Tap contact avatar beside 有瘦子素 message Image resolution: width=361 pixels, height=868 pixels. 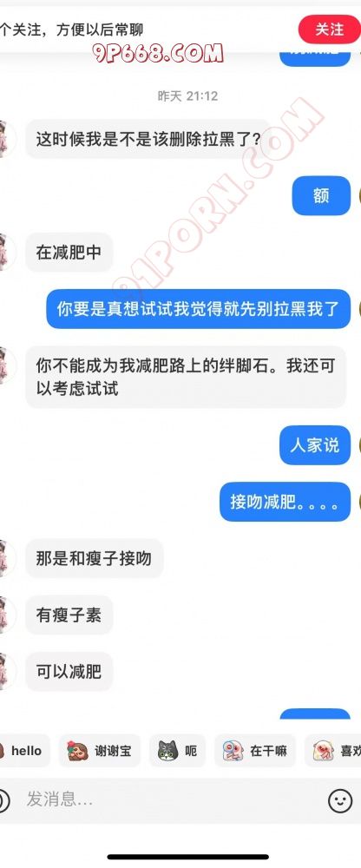pos(7,615)
